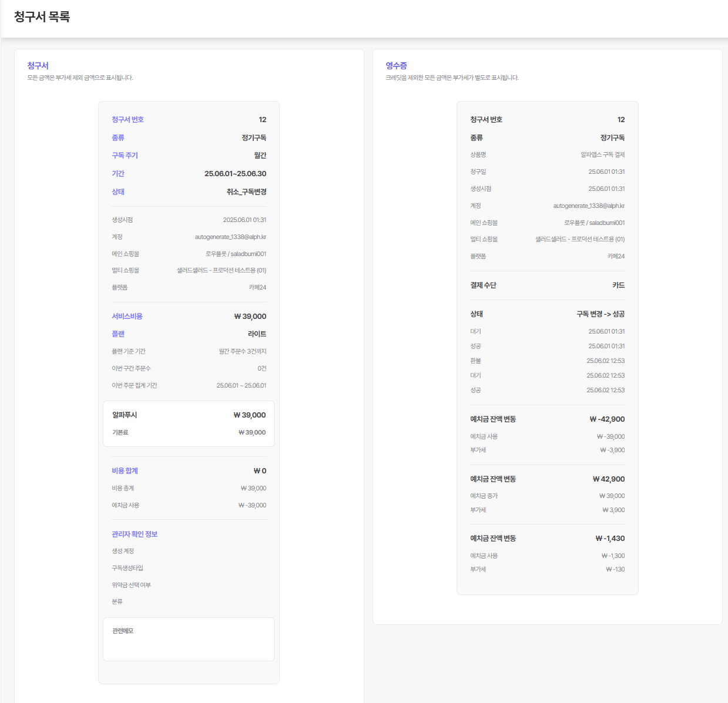This screenshot has height=703, width=728.
Task: Click 구독 변경 -> 성공 status text
Action: pyautogui.click(x=600, y=314)
